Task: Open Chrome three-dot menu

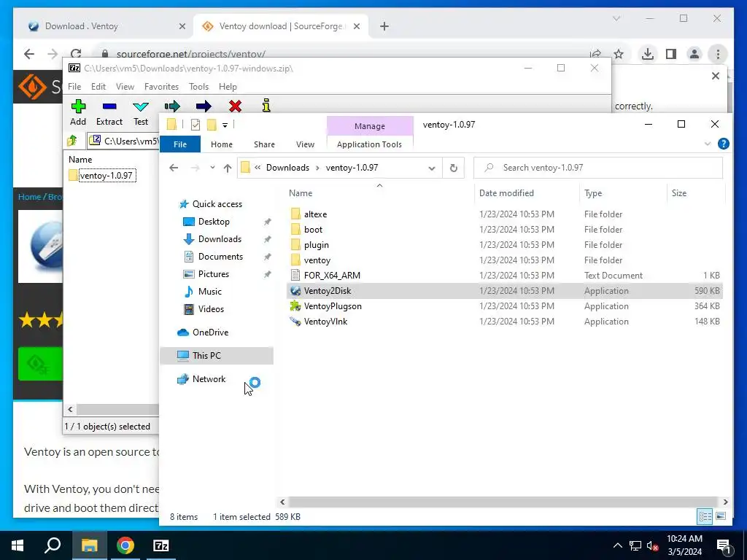Action: click(718, 54)
